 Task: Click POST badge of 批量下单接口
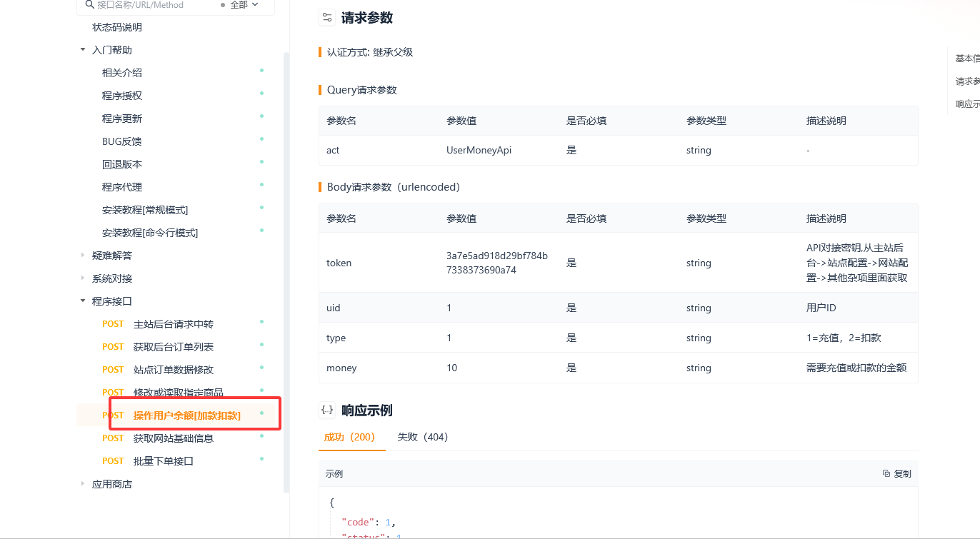coord(113,461)
